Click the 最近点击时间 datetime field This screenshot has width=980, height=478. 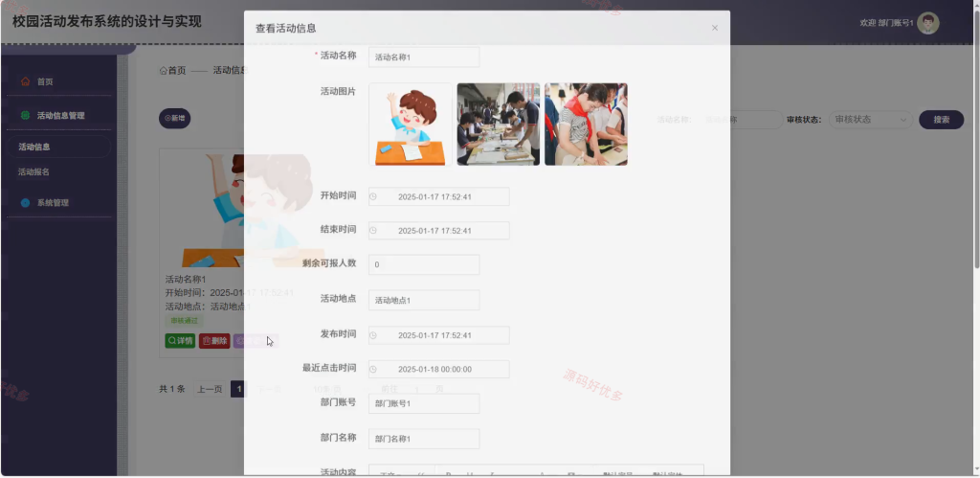tap(438, 369)
